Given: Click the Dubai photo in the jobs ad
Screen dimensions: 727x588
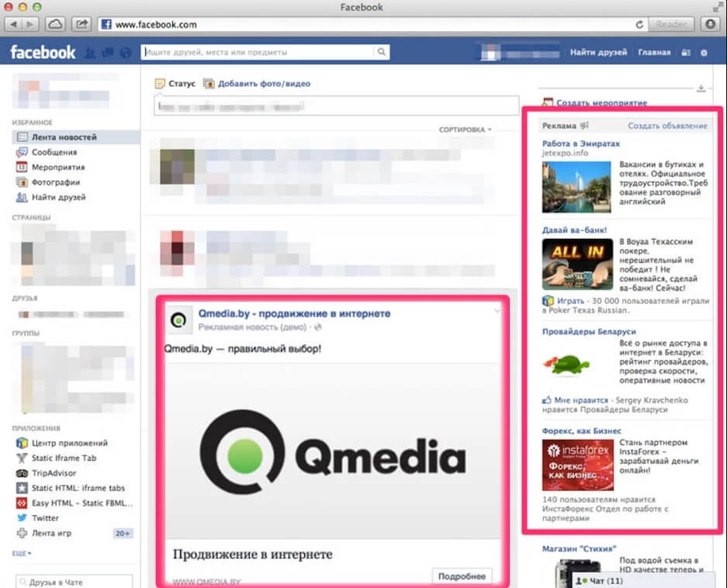Looking at the screenshot, I should [576, 187].
